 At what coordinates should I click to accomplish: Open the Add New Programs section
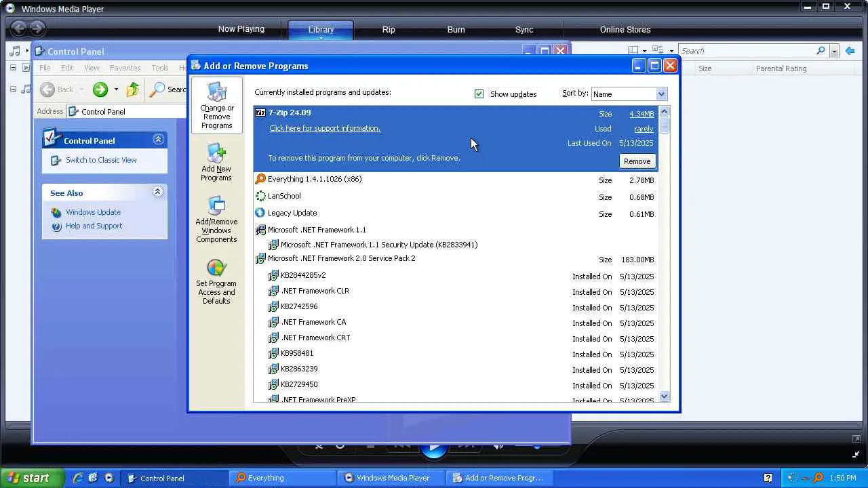(216, 163)
